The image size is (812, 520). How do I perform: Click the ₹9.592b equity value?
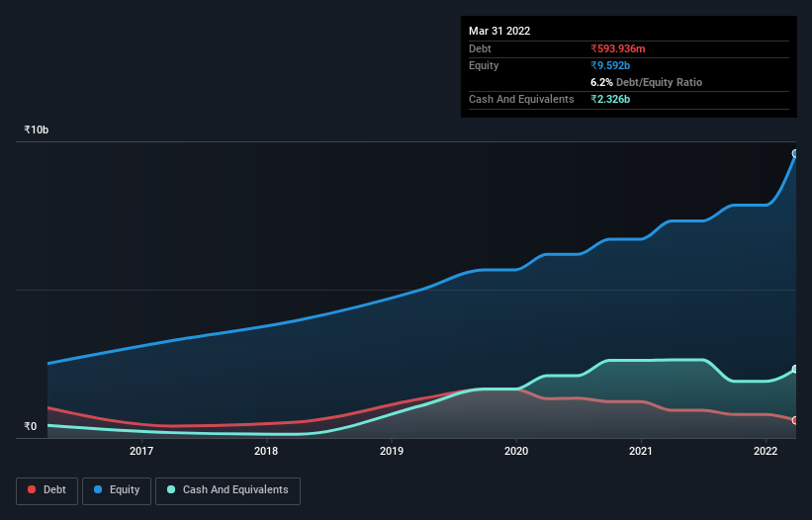tap(610, 65)
